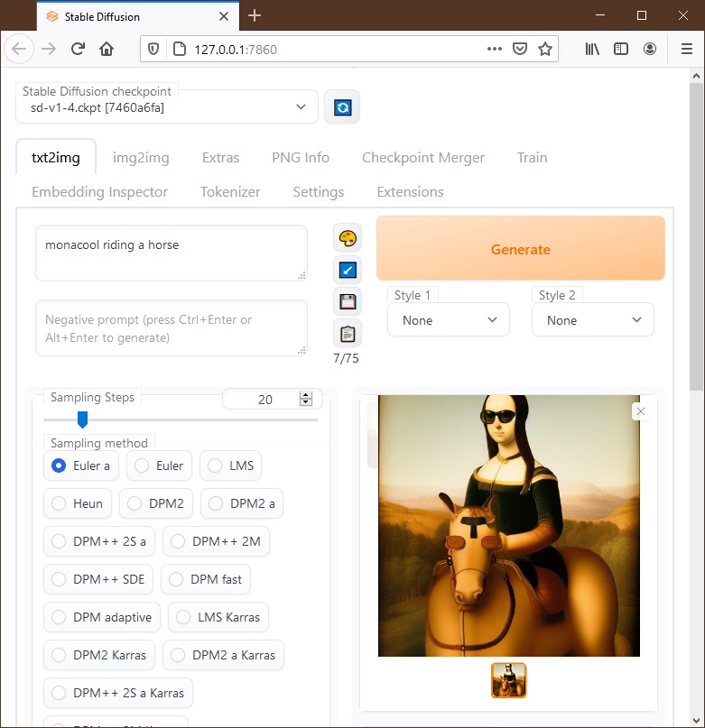This screenshot has width=705, height=728.
Task: Open the Style 1 dropdown
Action: pyautogui.click(x=449, y=320)
